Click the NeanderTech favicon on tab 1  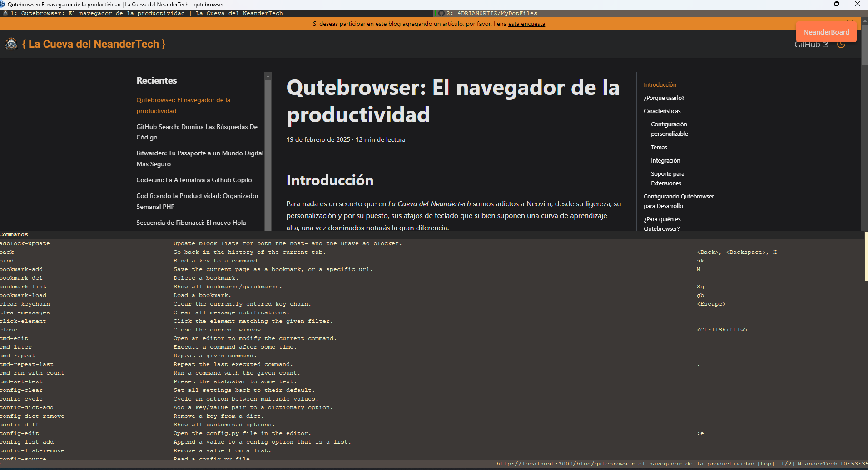point(5,13)
